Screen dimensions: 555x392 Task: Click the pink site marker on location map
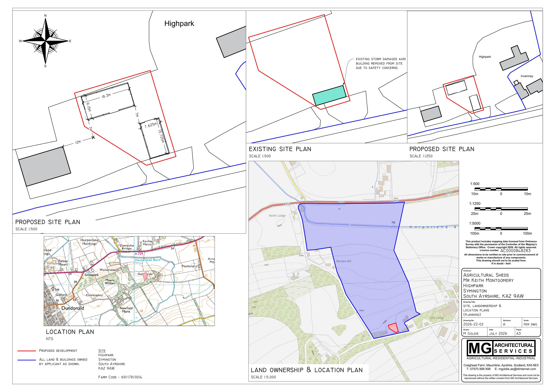[145, 277]
